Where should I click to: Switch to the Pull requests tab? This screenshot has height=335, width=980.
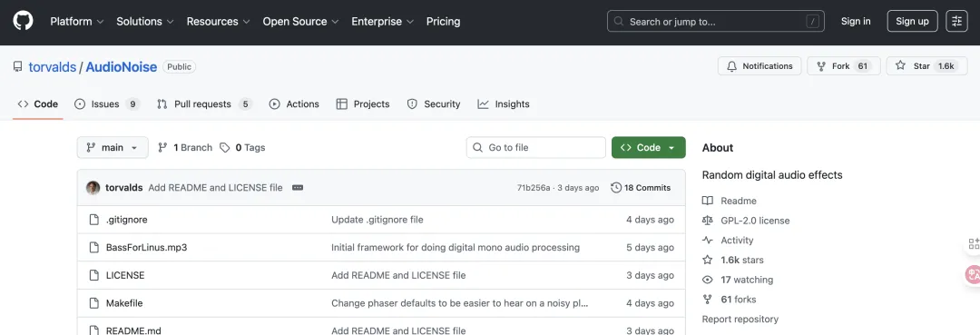coord(204,104)
